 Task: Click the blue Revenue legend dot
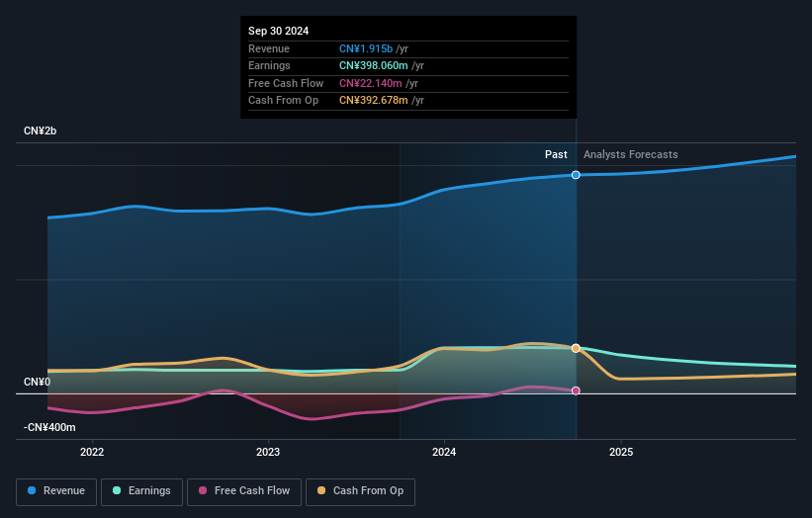coord(32,490)
